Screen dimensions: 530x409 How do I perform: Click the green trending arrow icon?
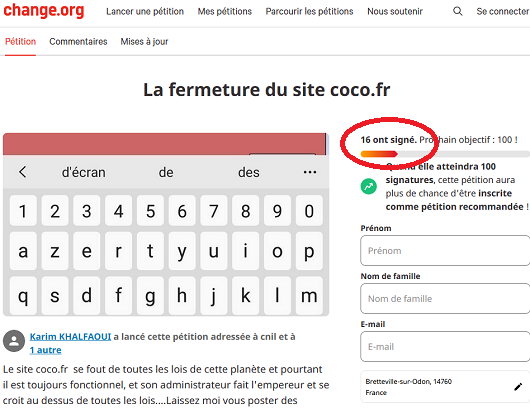point(368,186)
